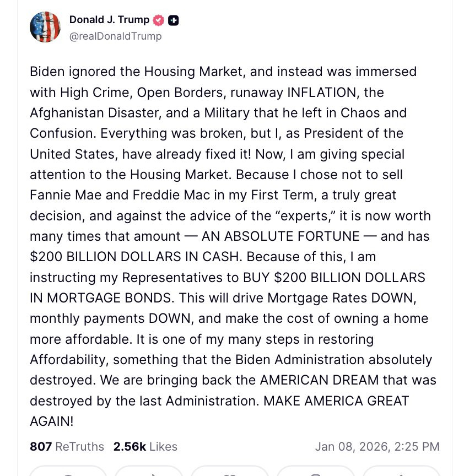The width and height of the screenshot is (464, 476).
Task: Like the post with the heart button
Action: pos(230,471)
